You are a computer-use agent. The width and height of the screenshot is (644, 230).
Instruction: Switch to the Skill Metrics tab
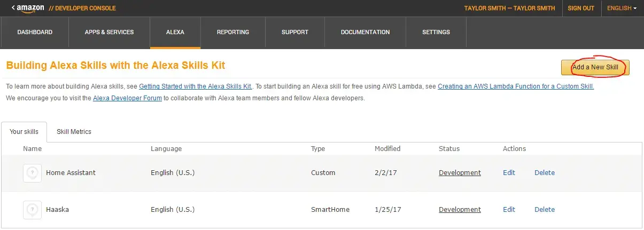74,132
